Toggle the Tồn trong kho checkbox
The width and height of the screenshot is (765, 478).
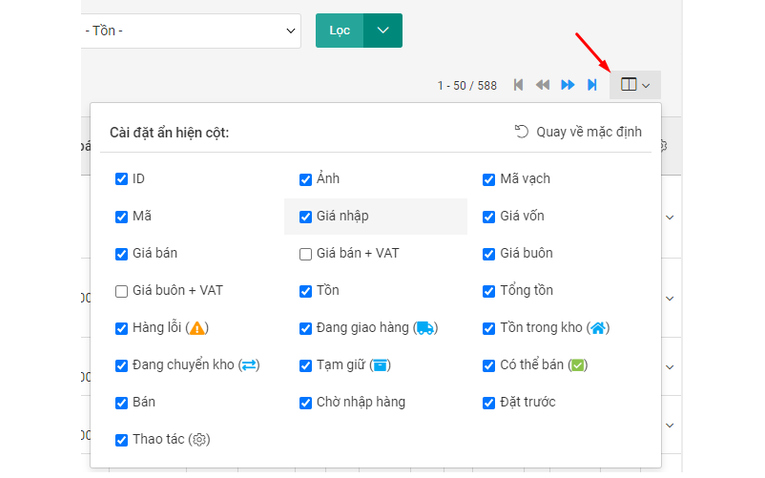click(x=489, y=328)
